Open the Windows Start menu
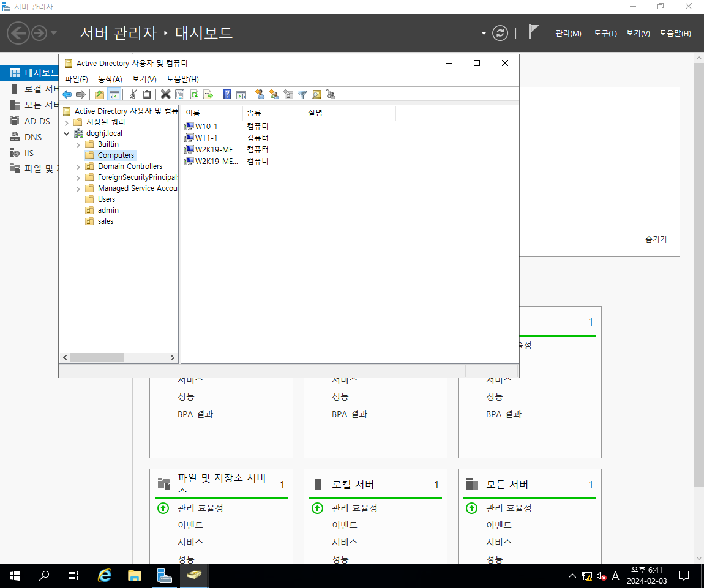This screenshot has height=588, width=704. pyautogui.click(x=14, y=575)
